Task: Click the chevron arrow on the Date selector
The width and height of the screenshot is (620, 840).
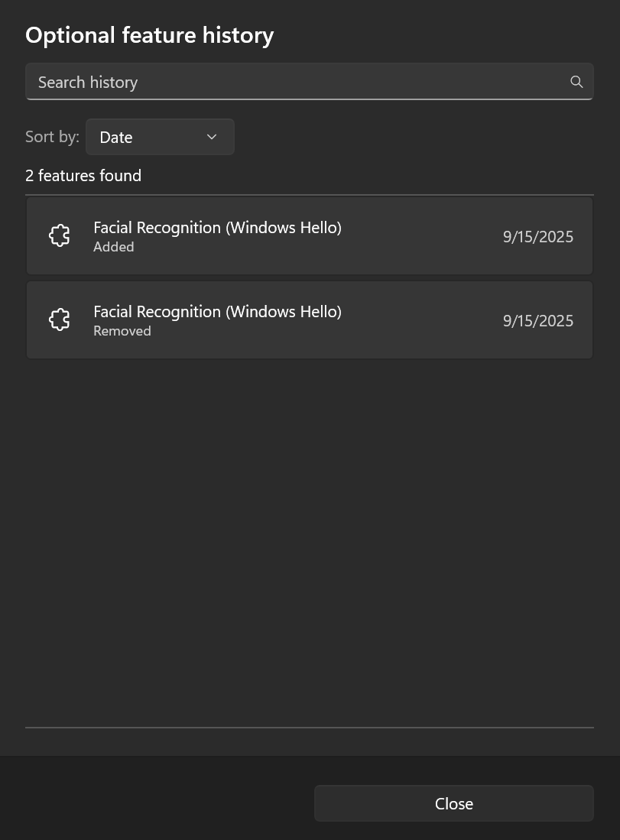Action: (x=211, y=137)
